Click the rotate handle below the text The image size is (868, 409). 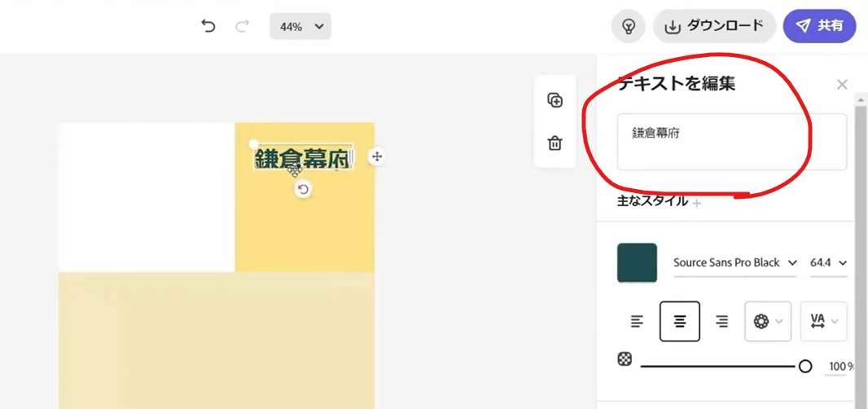pos(303,190)
